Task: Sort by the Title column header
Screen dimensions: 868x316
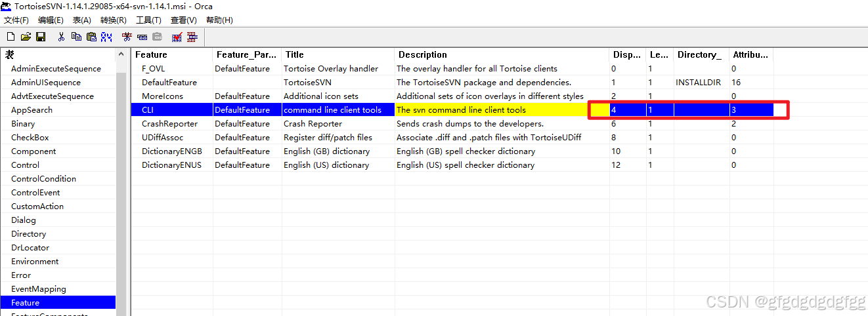Action: (x=338, y=54)
